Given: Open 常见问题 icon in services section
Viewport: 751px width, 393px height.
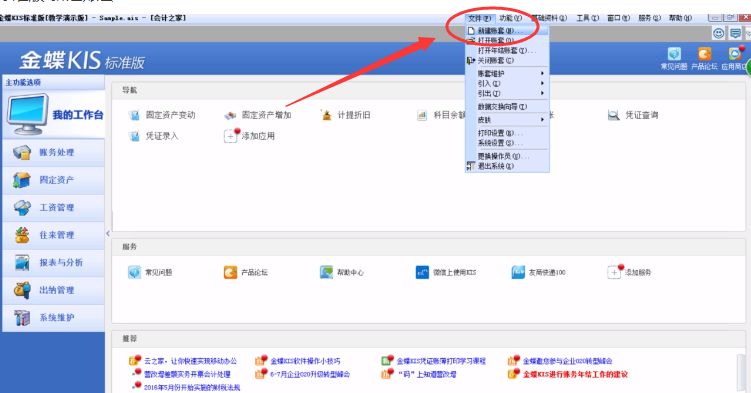Looking at the screenshot, I should click(135, 272).
